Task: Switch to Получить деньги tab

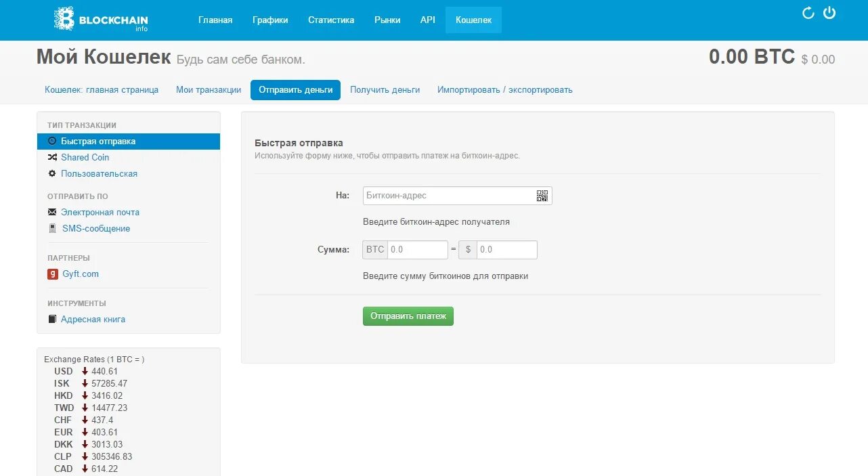Action: click(x=385, y=89)
